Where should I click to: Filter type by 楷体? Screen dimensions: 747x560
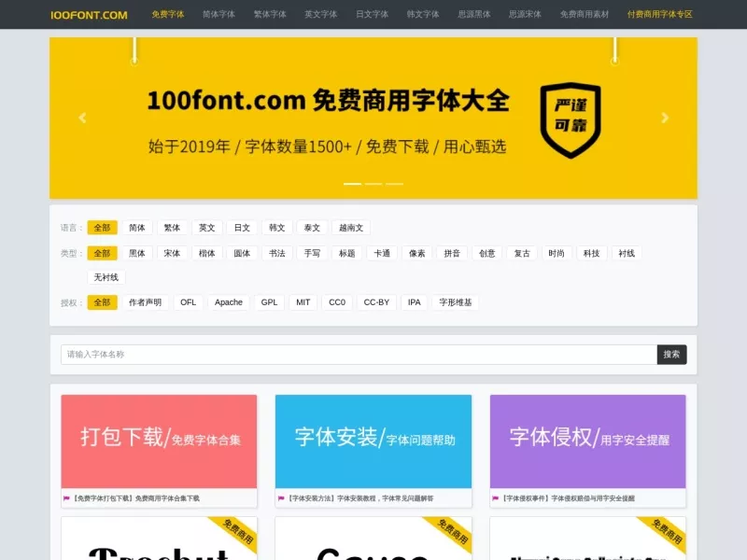point(206,253)
